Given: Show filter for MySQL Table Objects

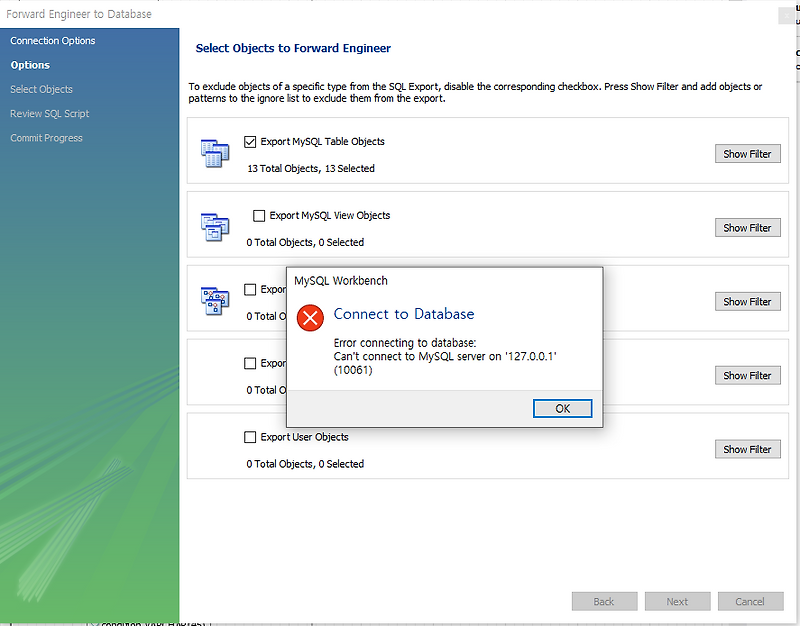Looking at the screenshot, I should 747,154.
